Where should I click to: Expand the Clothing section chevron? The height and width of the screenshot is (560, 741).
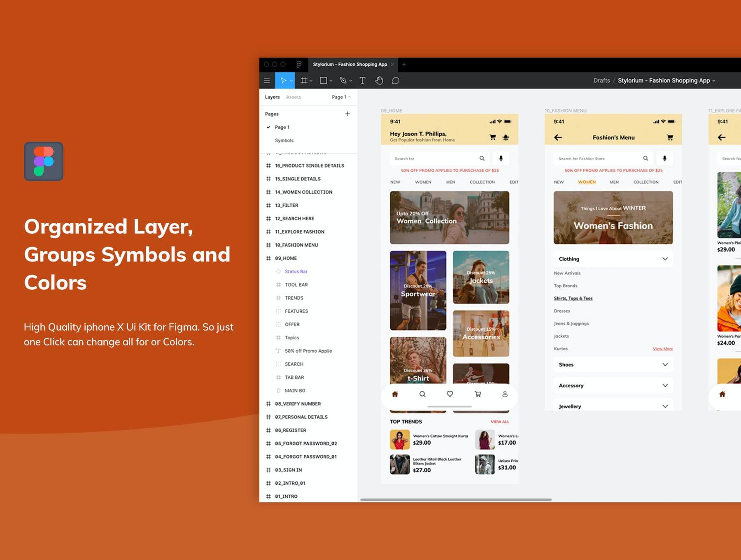(665, 259)
